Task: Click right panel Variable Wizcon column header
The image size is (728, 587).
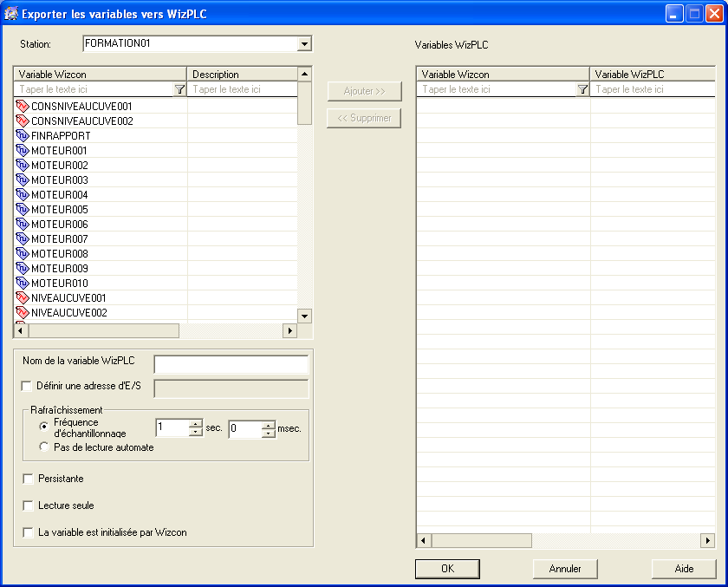Action: (503, 75)
